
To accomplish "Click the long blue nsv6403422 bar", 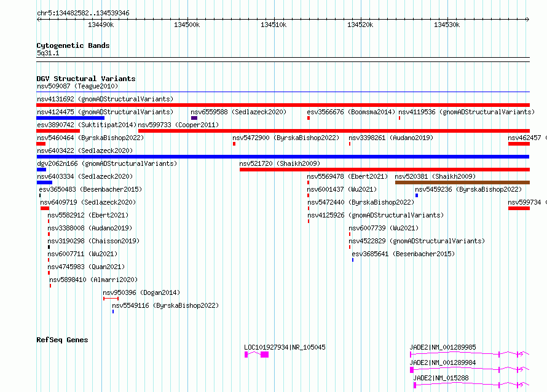I will pyautogui.click(x=283, y=157).
